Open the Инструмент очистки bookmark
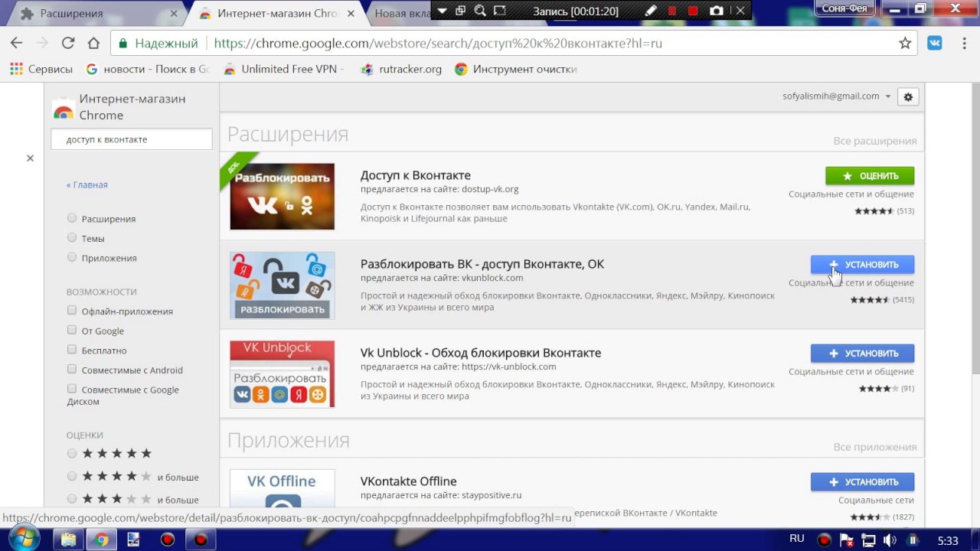Screen dimensions: 980x551 pos(516,69)
